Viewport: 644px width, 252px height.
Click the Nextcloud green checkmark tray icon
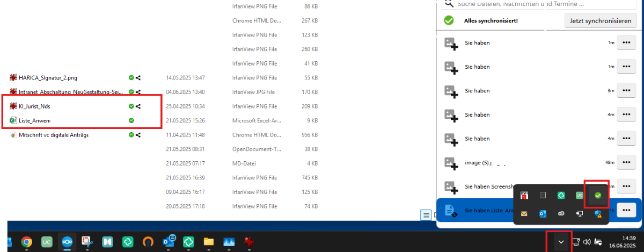(597, 195)
